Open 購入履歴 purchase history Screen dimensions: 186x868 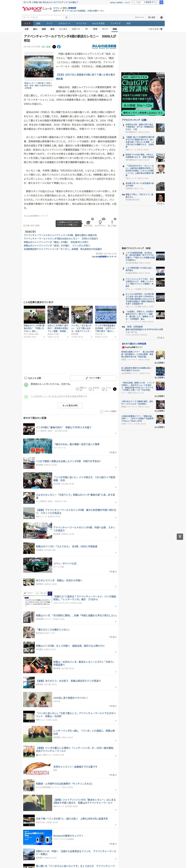[x=152, y=18]
